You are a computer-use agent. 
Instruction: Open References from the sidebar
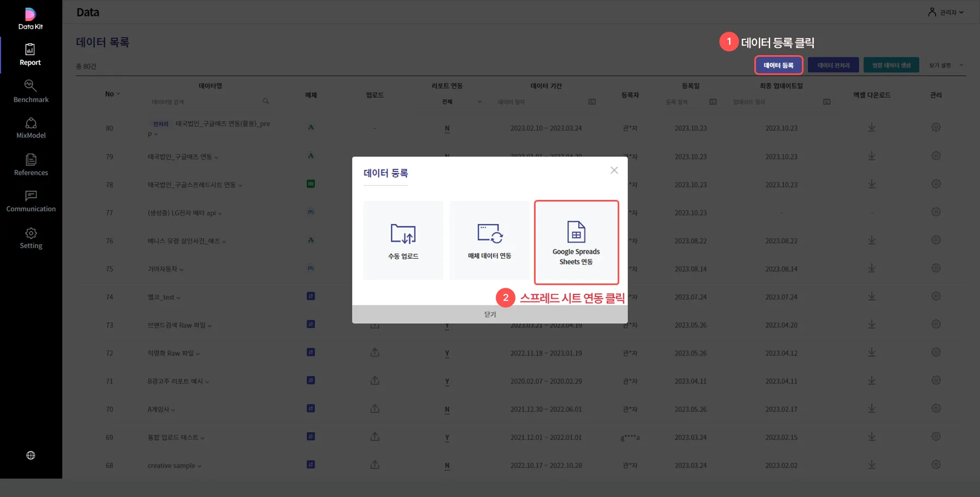coord(31,164)
